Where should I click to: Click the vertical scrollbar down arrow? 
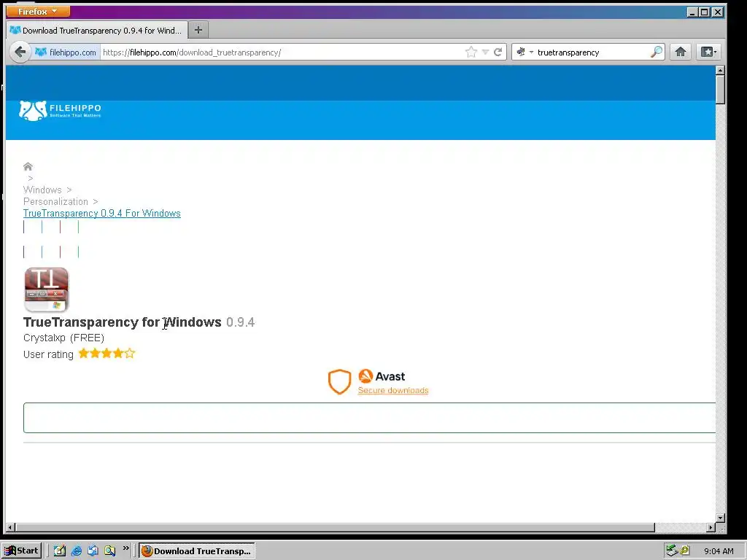point(720,518)
